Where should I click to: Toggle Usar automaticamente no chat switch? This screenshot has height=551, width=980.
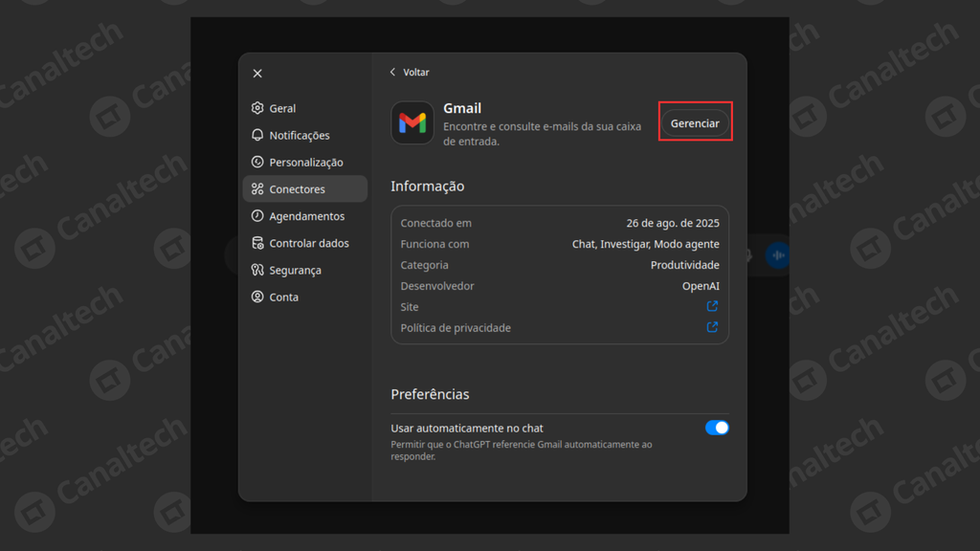point(717,428)
